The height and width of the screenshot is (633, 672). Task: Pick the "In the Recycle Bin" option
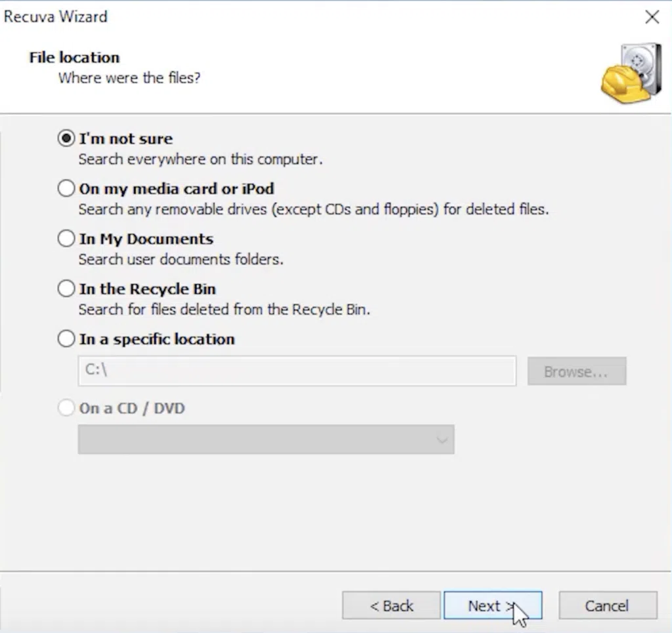point(66,289)
